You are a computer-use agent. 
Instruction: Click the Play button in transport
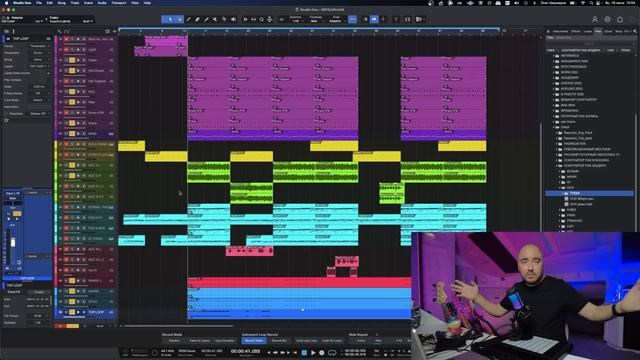(313, 353)
